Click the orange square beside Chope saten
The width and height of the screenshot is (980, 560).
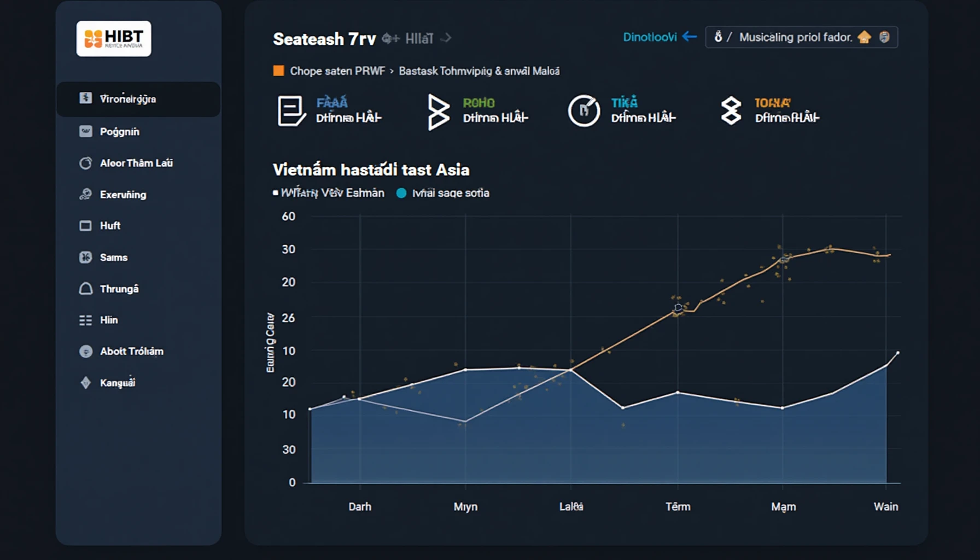point(278,71)
